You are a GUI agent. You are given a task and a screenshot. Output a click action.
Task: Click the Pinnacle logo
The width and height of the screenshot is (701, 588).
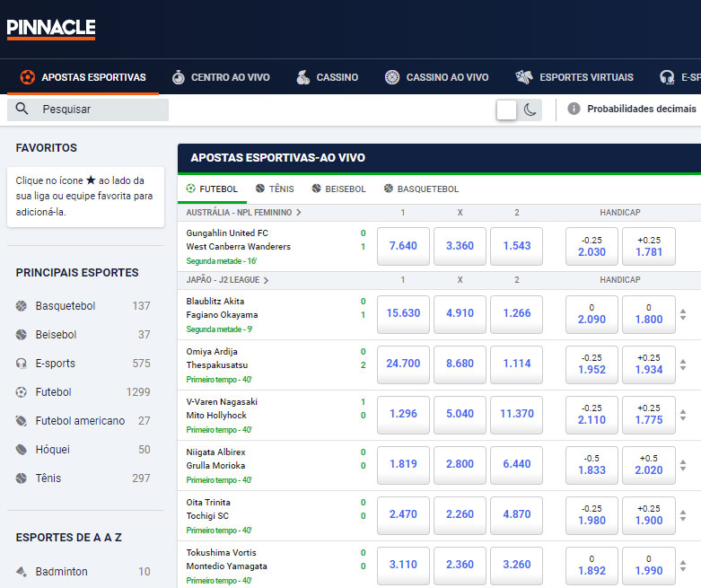coord(51,29)
